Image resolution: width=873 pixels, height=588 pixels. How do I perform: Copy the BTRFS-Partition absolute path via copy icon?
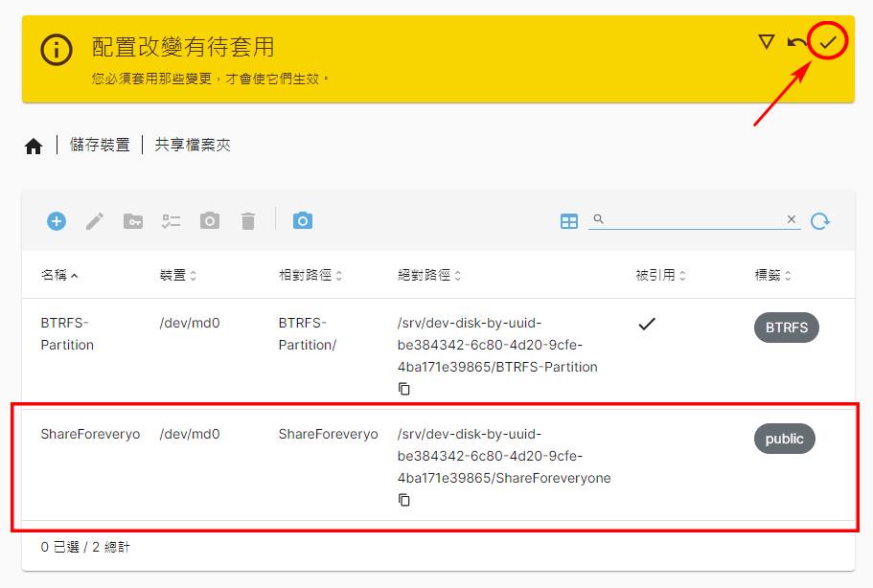(404, 389)
